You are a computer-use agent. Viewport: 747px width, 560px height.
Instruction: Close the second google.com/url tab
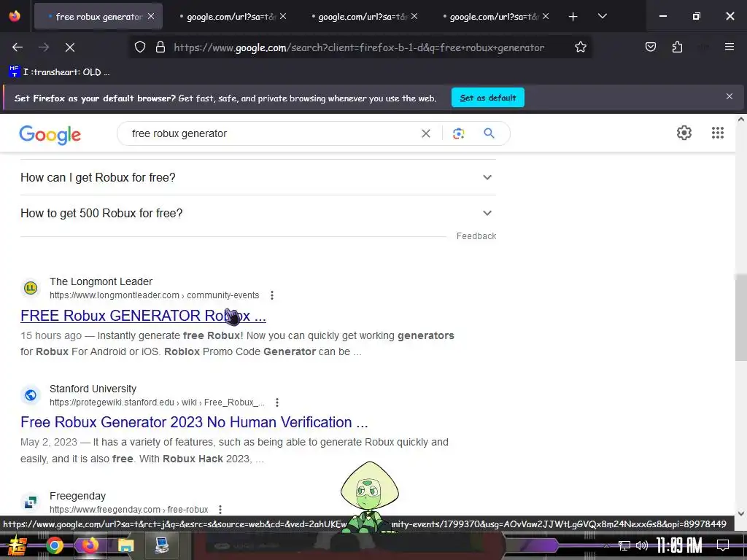click(283, 16)
